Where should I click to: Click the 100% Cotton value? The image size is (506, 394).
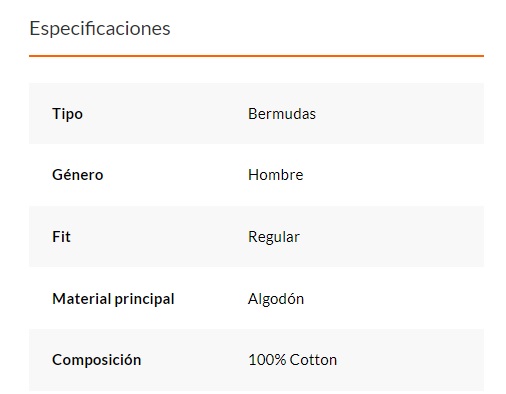pos(293,360)
